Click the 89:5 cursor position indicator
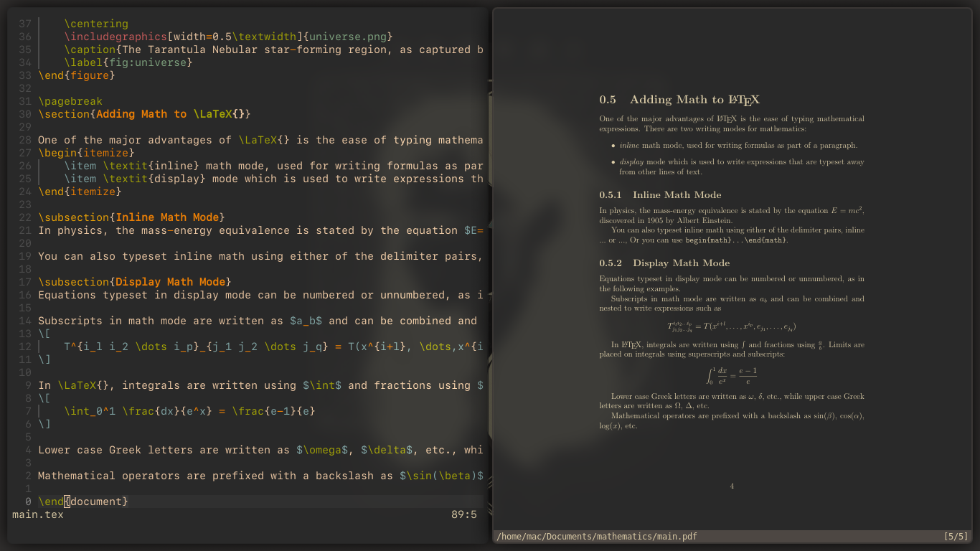Image resolution: width=980 pixels, height=551 pixels. point(463,514)
